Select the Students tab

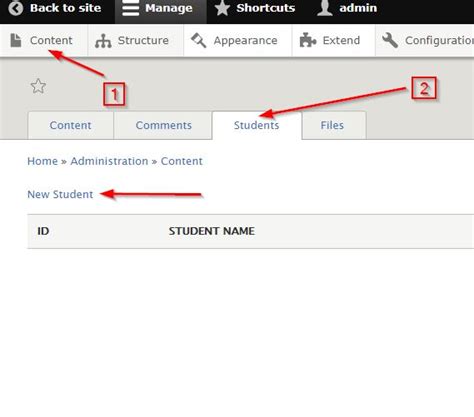256,125
